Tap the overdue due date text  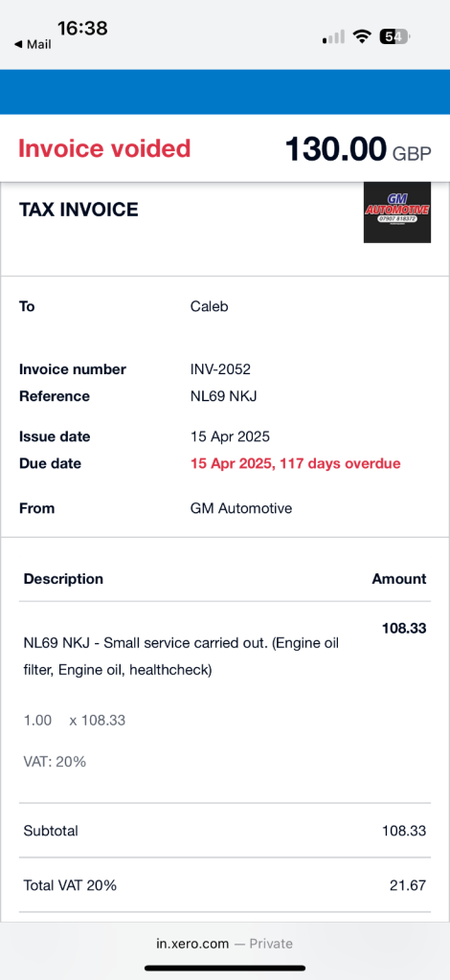click(x=296, y=464)
